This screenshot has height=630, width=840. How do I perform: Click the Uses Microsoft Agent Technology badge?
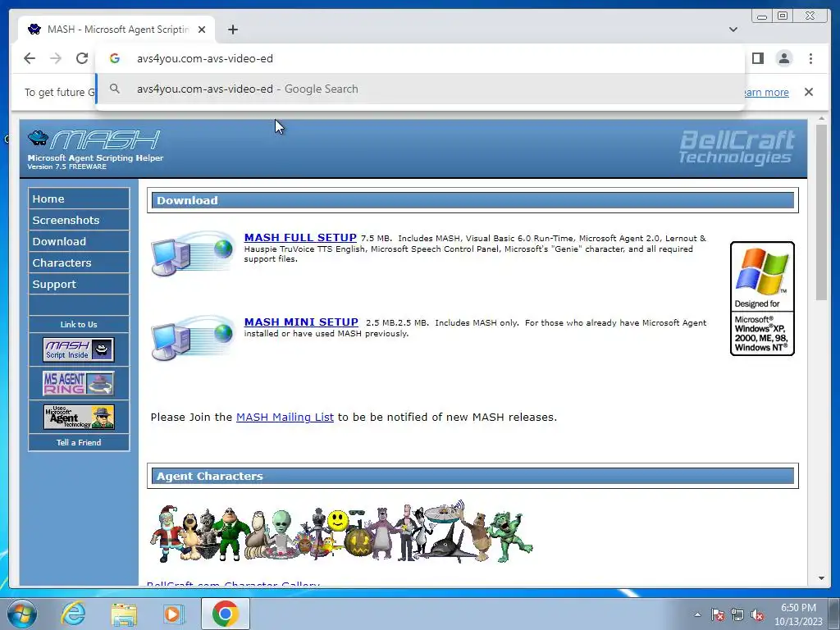79,417
